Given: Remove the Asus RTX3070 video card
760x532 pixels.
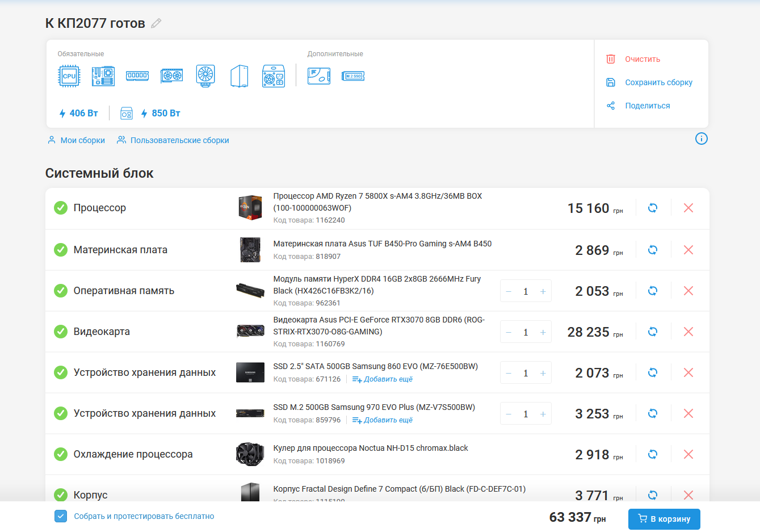Looking at the screenshot, I should pos(688,332).
